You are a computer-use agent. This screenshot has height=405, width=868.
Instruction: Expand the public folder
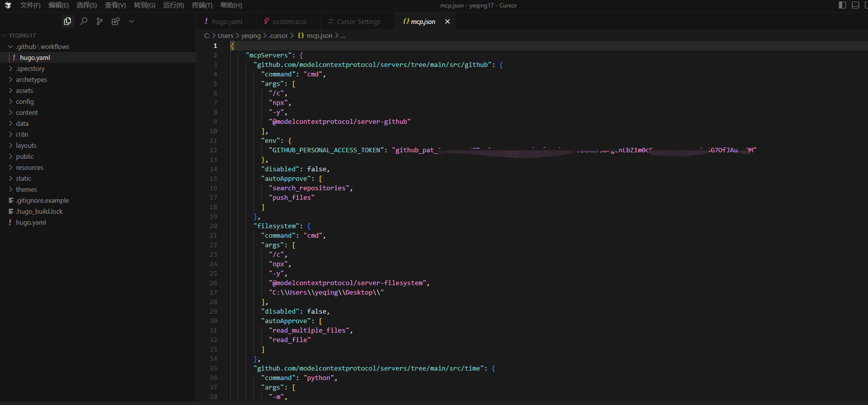tap(98, 156)
